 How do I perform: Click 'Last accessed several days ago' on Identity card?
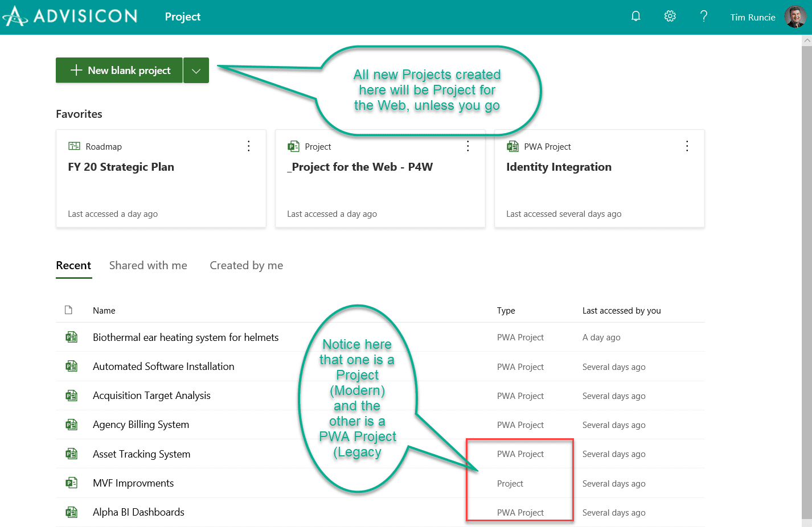[x=564, y=214]
